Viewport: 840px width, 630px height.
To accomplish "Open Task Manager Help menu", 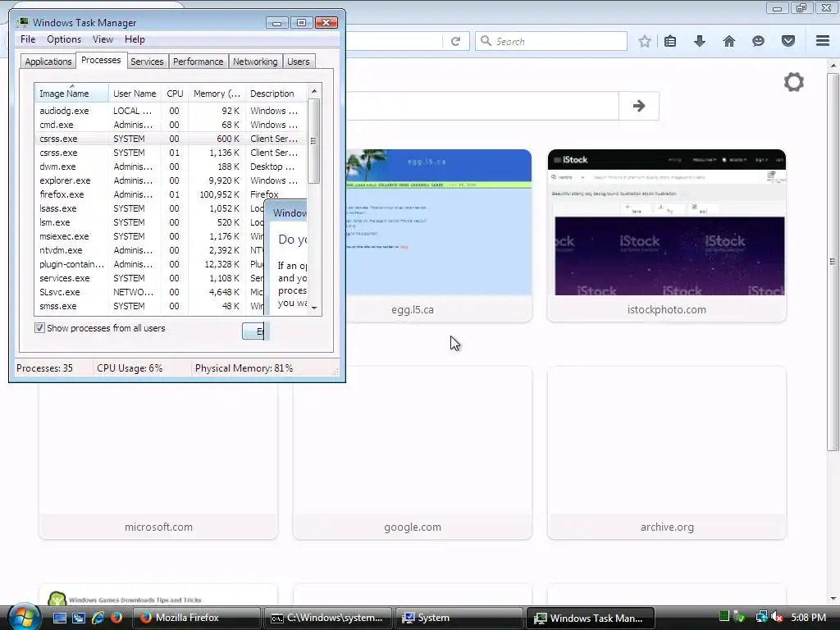I will click(135, 39).
